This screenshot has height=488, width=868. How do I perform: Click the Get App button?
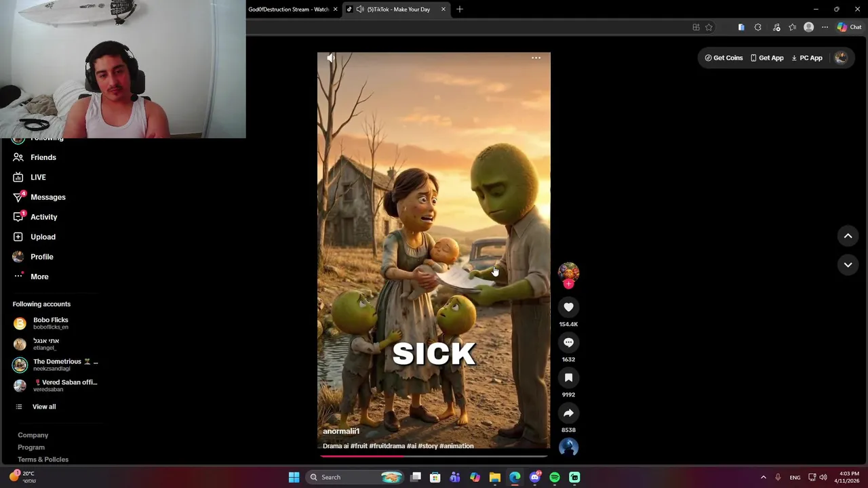pos(767,58)
